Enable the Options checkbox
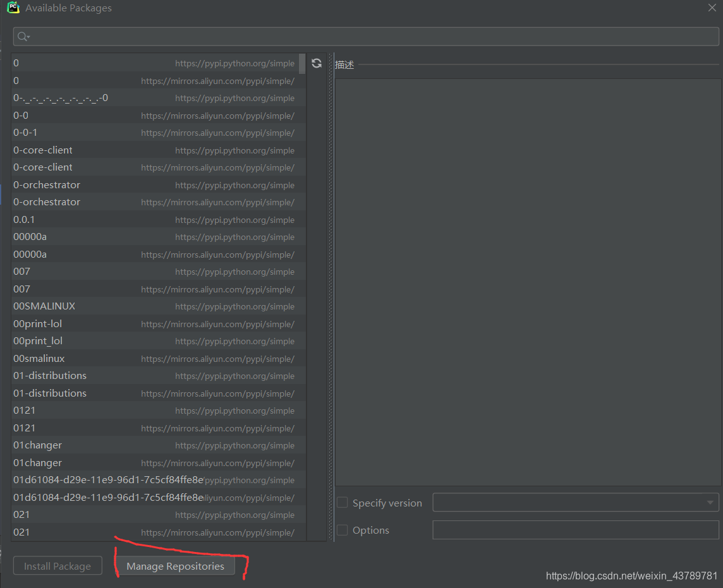This screenshot has height=588, width=723. tap(342, 530)
